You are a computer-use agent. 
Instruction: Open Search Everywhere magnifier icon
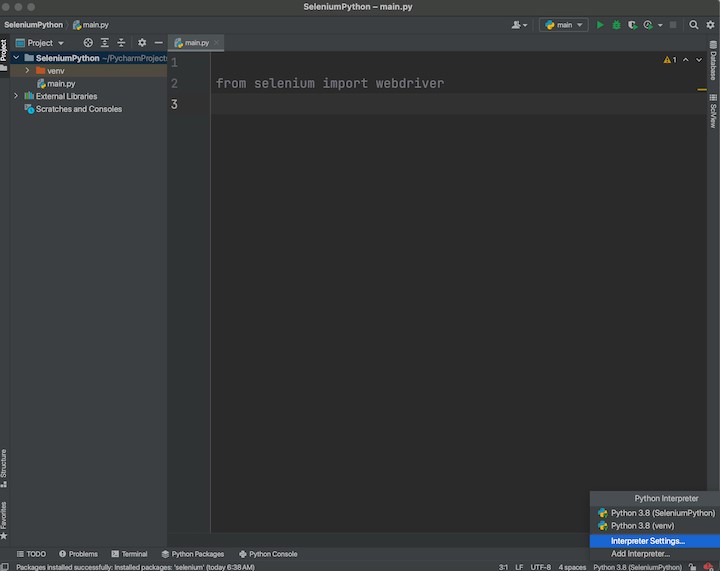coord(694,25)
